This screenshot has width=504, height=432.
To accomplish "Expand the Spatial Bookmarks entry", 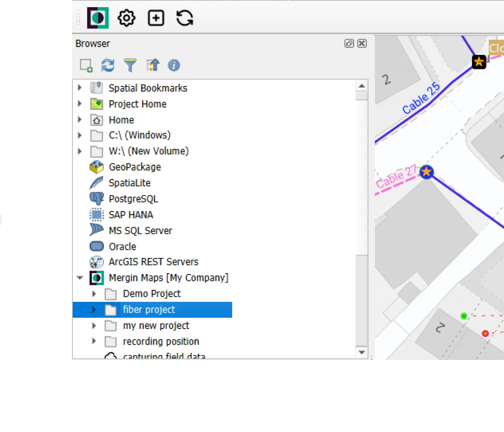I will tap(80, 88).
